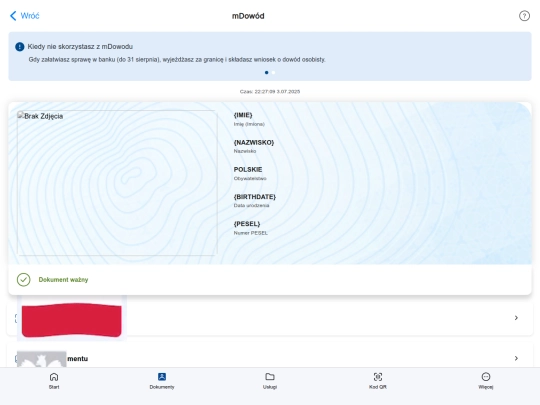Select first banner pagination dot

coord(267,72)
